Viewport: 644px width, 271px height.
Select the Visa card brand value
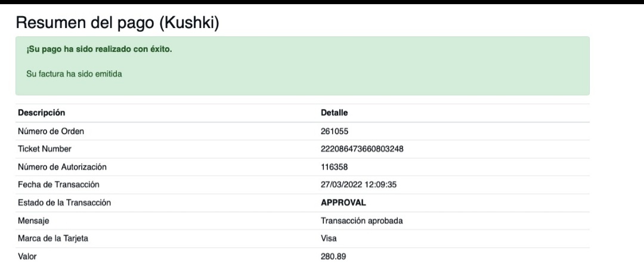[329, 239]
